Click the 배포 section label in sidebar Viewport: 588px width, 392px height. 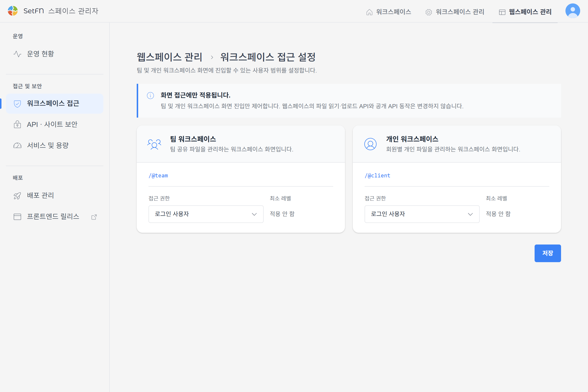tap(18, 178)
